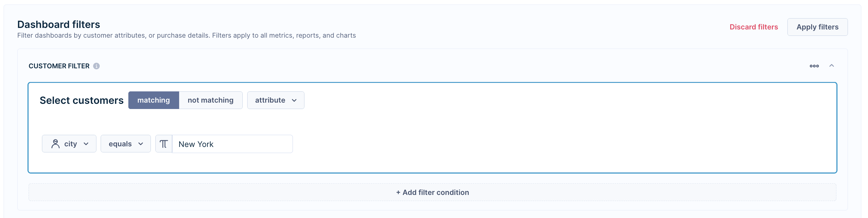The height and width of the screenshot is (218, 868).
Task: Switch to not matching option
Action: click(x=210, y=100)
